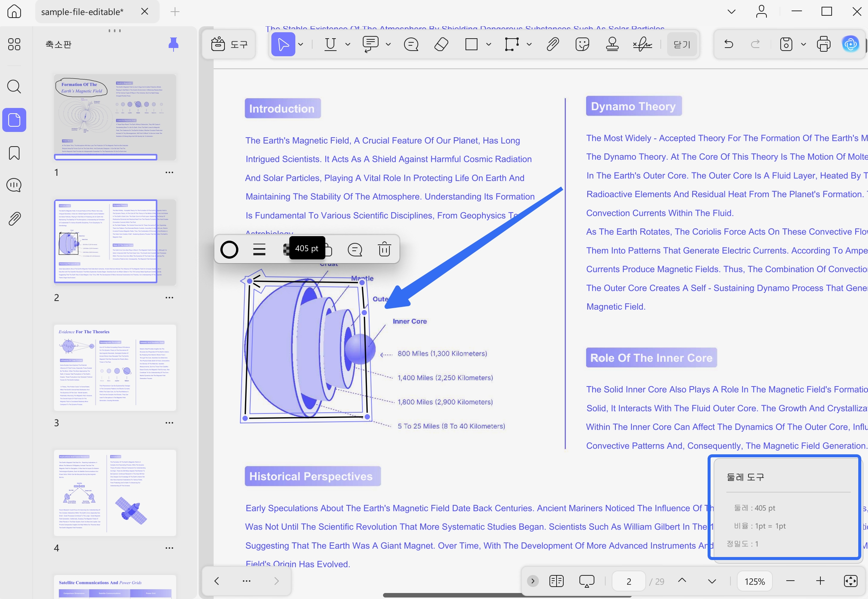The height and width of the screenshot is (599, 868).
Task: Start slideshow presentation mode
Action: point(587,581)
